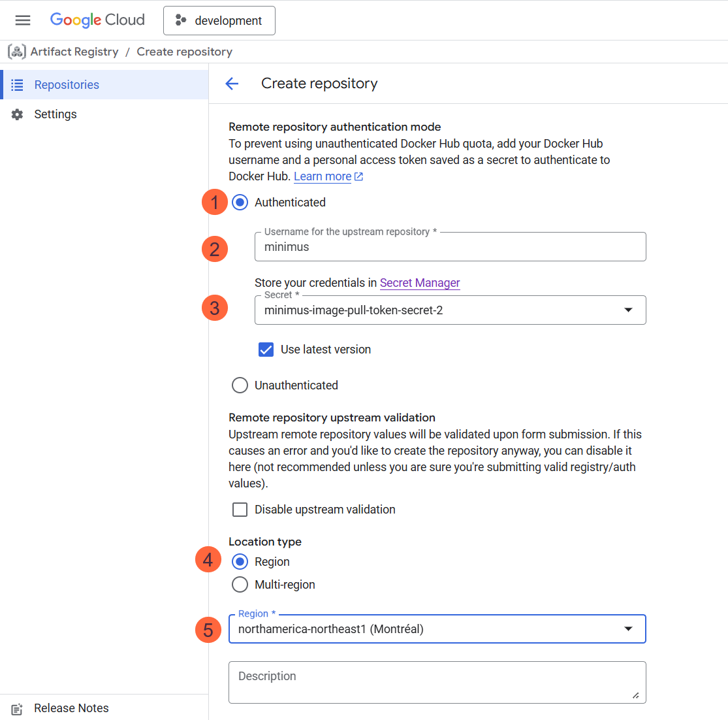Expand the Region dropdown
The width and height of the screenshot is (728, 720).
(x=628, y=629)
